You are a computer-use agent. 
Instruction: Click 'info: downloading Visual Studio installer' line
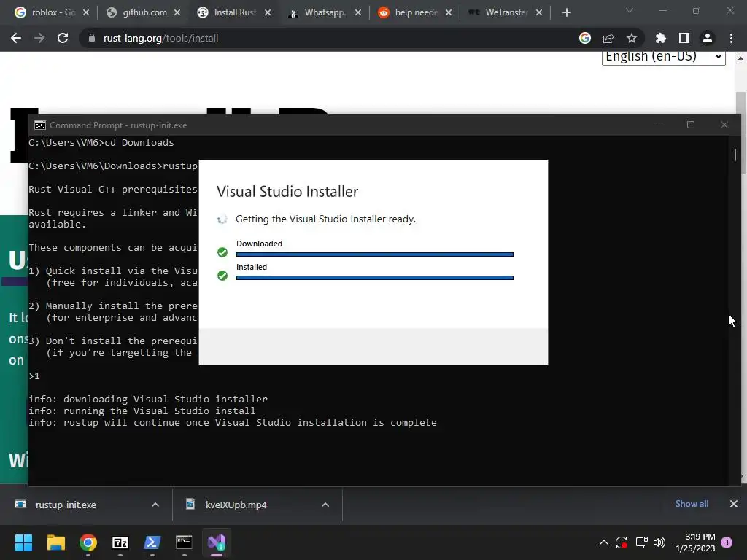pos(148,399)
